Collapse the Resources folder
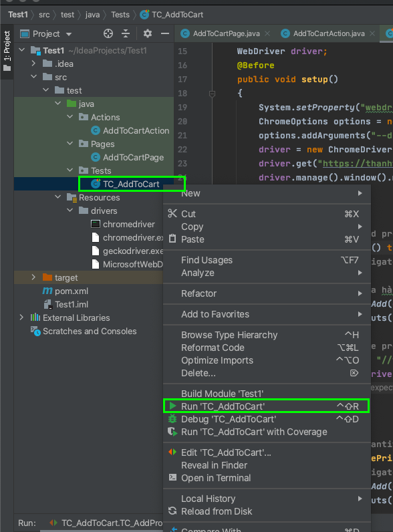393x532 pixels. pos(57,196)
